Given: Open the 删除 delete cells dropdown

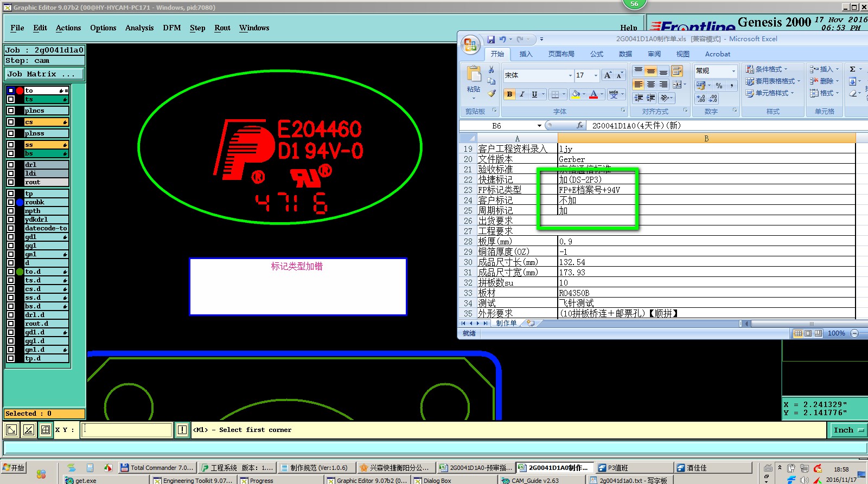Looking at the screenshot, I should coord(824,81).
